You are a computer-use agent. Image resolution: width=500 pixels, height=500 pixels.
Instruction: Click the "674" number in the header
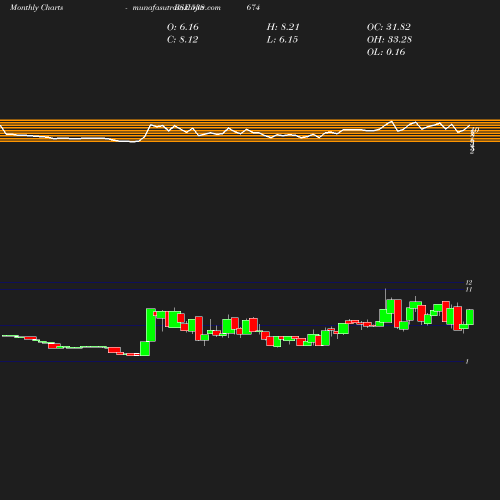click(x=253, y=7)
